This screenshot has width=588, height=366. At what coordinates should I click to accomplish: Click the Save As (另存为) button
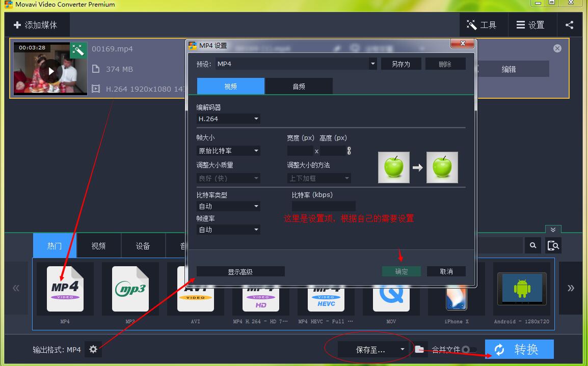coord(401,64)
